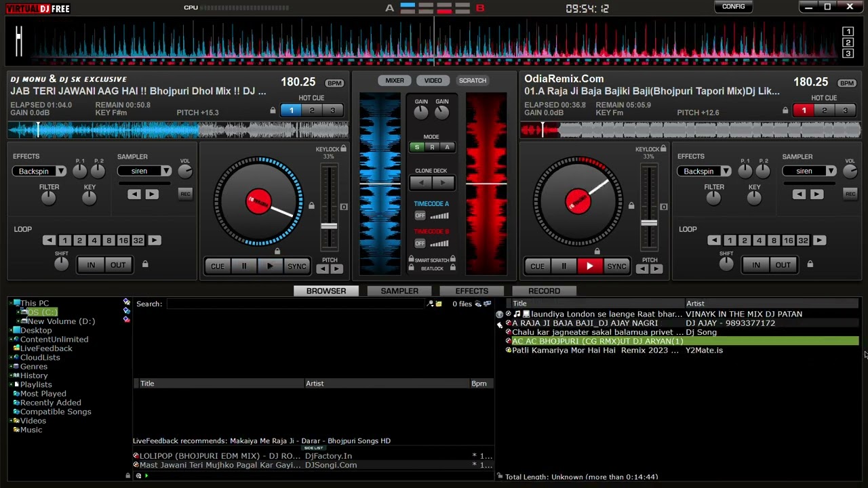Clone deck to the right with arrow
This screenshot has width=868, height=488.
pos(443,183)
